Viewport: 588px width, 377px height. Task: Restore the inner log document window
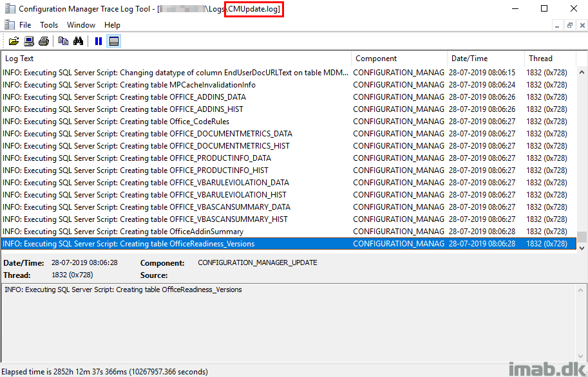pyautogui.click(x=569, y=25)
